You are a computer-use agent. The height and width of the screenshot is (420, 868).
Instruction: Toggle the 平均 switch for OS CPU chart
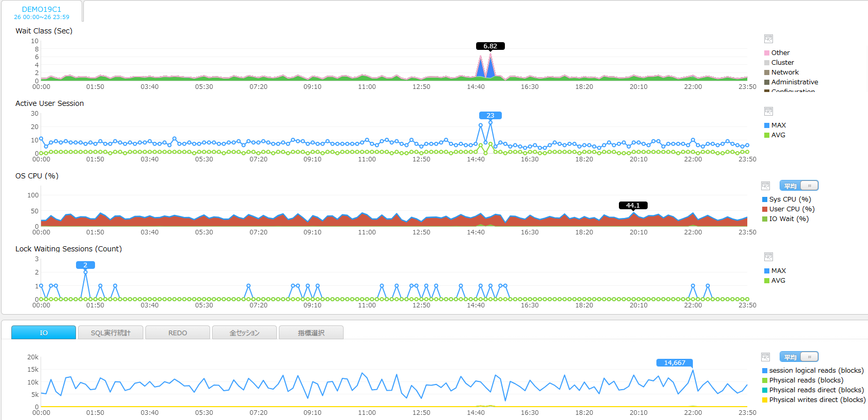click(799, 186)
